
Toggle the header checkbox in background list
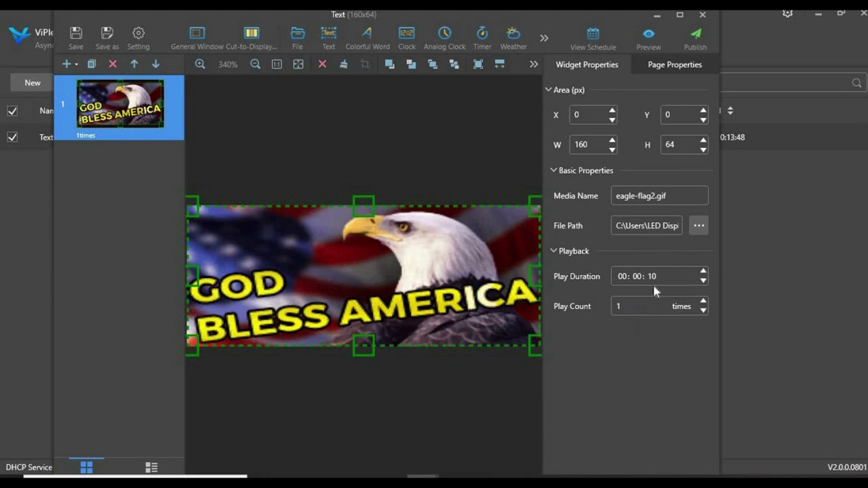(x=12, y=110)
